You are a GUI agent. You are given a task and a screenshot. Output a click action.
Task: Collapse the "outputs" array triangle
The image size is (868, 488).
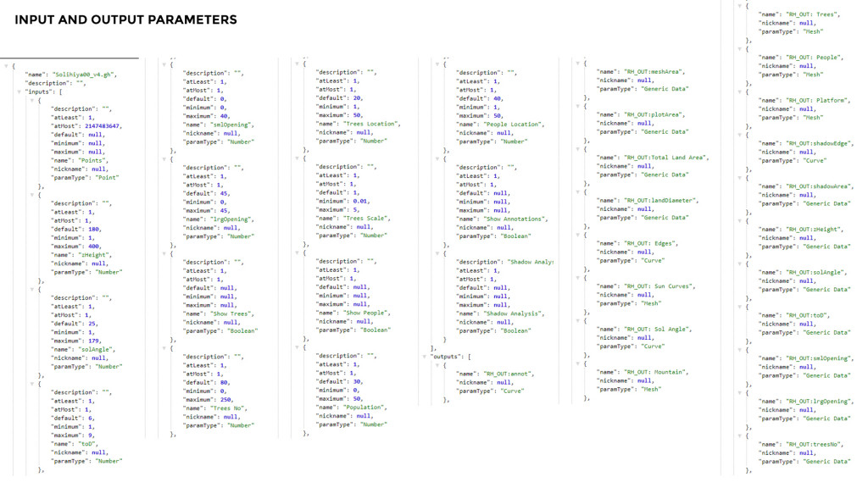(426, 357)
